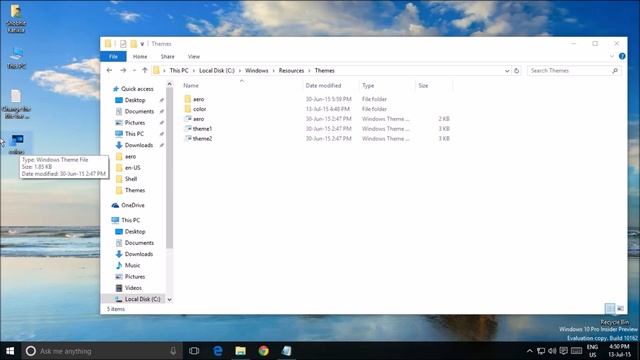The width and height of the screenshot is (640, 360).
Task: Sort by Type column header
Action: point(368,86)
